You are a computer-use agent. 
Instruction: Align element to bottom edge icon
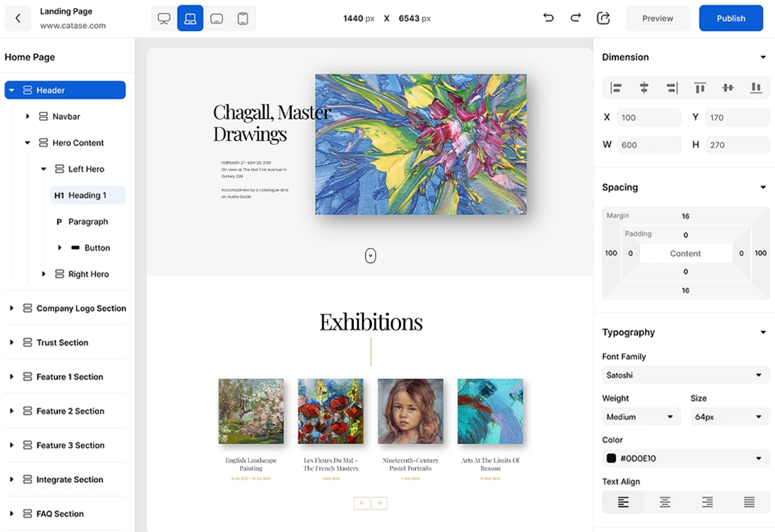click(756, 88)
